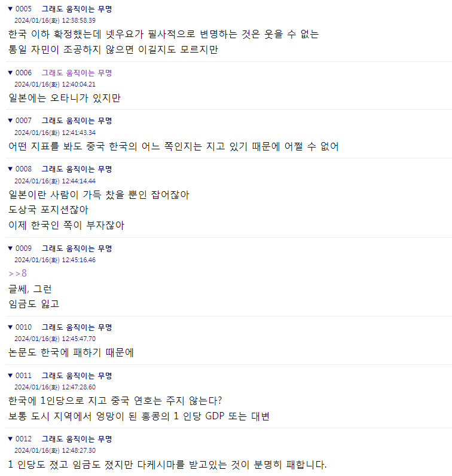Click the 12:38:58.39 timestamp on post 0005
452x476 pixels.
click(79, 20)
